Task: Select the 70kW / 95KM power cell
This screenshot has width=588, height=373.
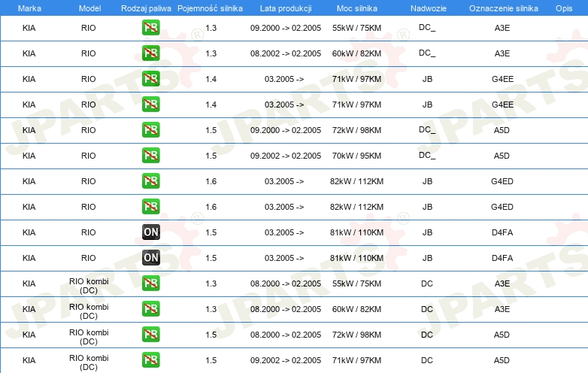Action: click(x=356, y=156)
